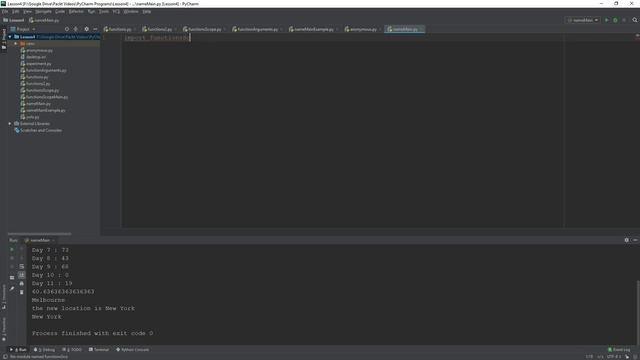Open Run menu

click(91, 11)
